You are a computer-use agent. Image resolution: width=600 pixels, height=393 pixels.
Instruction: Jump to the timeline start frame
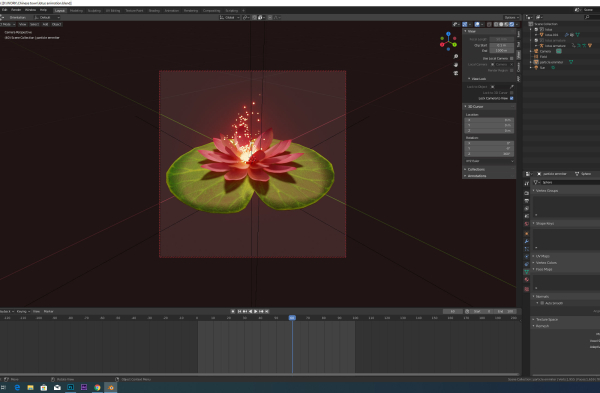239,311
